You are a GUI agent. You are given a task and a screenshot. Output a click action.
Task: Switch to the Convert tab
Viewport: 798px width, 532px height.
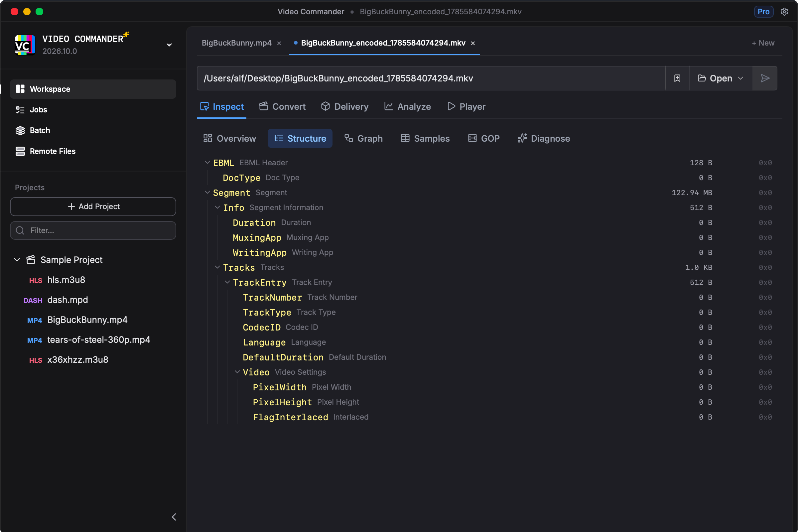pyautogui.click(x=282, y=106)
